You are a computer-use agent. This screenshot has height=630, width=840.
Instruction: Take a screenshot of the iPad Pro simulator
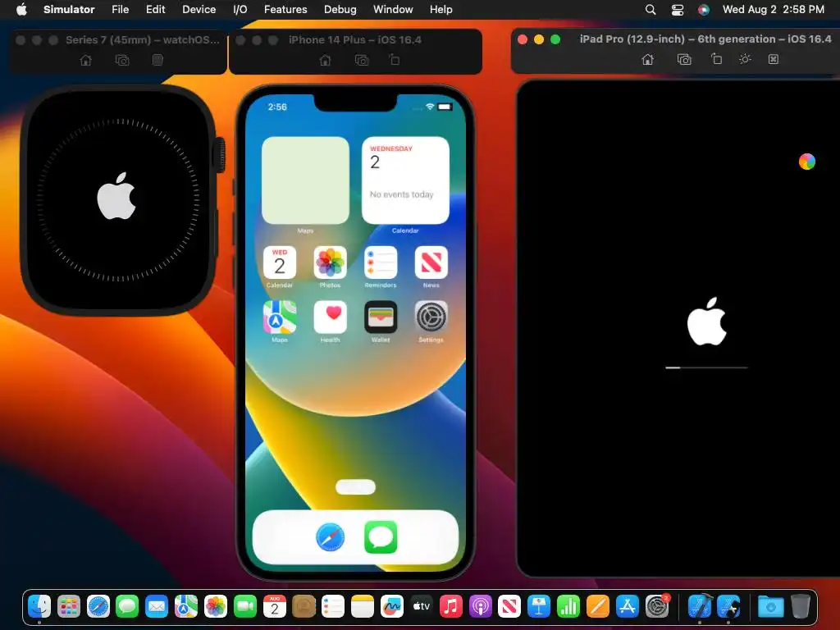pos(684,59)
